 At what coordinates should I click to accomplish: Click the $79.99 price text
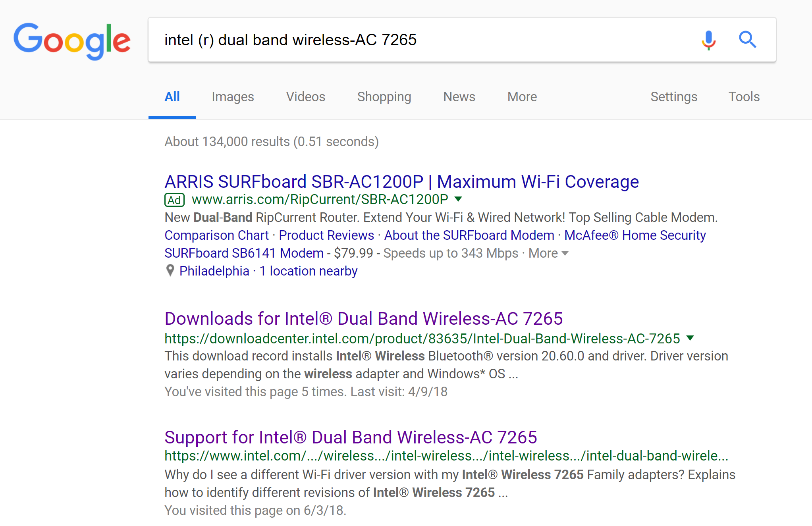click(x=354, y=253)
